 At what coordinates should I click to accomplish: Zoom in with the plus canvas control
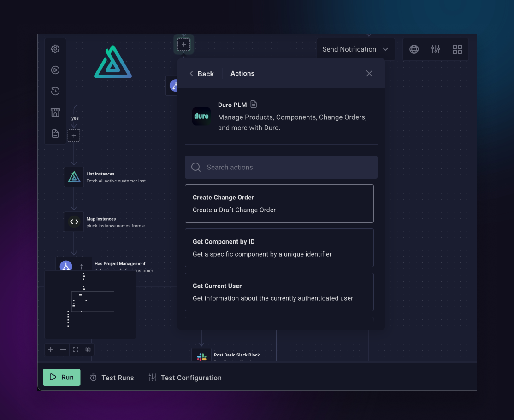51,350
